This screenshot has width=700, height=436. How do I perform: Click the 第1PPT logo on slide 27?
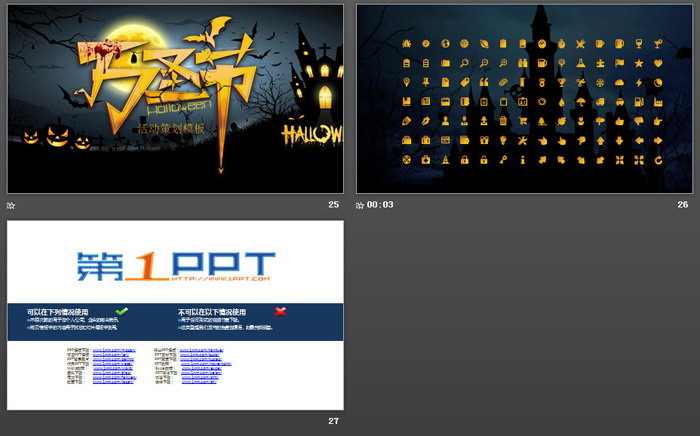[x=175, y=265]
